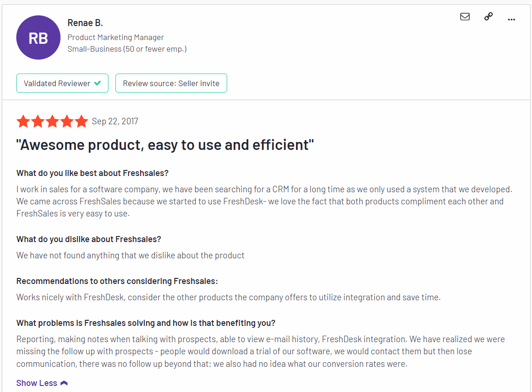Screen dimensions: 532x392
Task: Click 'What do you like best' heading
Action: (92, 173)
